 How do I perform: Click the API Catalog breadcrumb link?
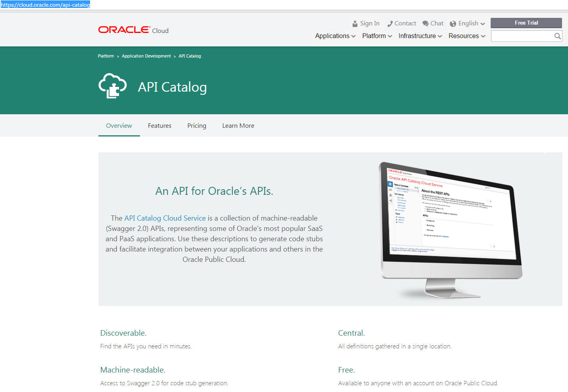point(190,56)
